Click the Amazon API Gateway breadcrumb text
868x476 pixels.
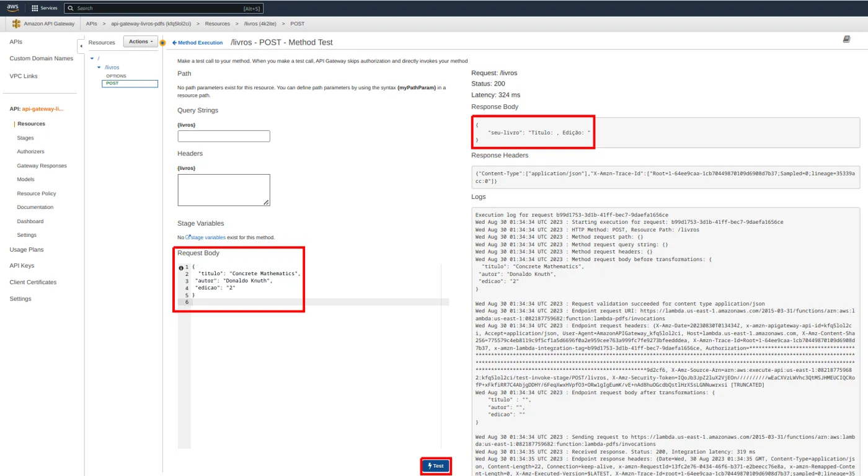pyautogui.click(x=49, y=24)
